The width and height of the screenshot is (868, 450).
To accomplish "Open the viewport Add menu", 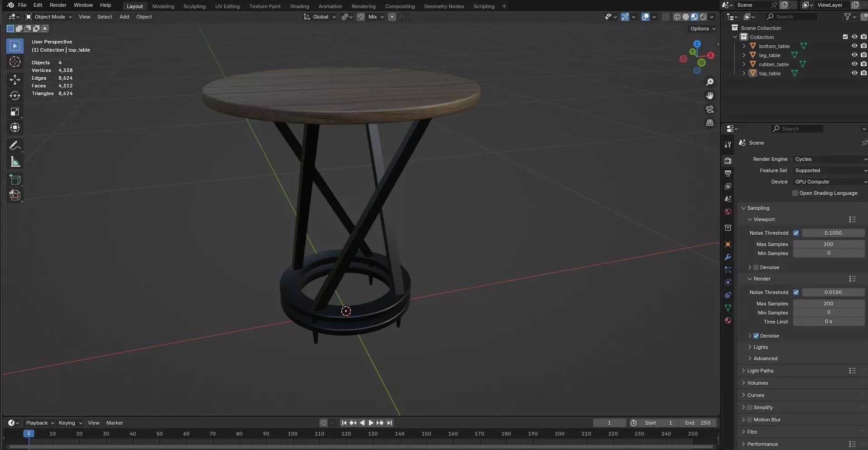I will 124,17.
